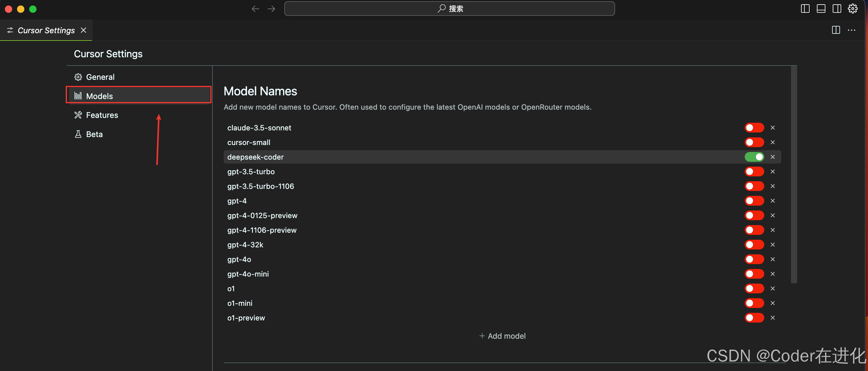This screenshot has height=371, width=868.
Task: Enable the gpt-4o-mini model switch
Action: pos(754,274)
